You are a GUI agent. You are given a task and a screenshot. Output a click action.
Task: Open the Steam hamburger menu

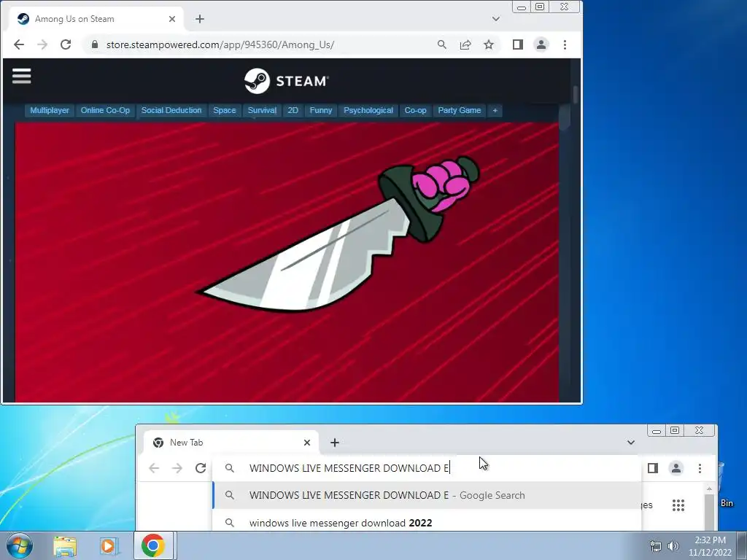coord(21,76)
